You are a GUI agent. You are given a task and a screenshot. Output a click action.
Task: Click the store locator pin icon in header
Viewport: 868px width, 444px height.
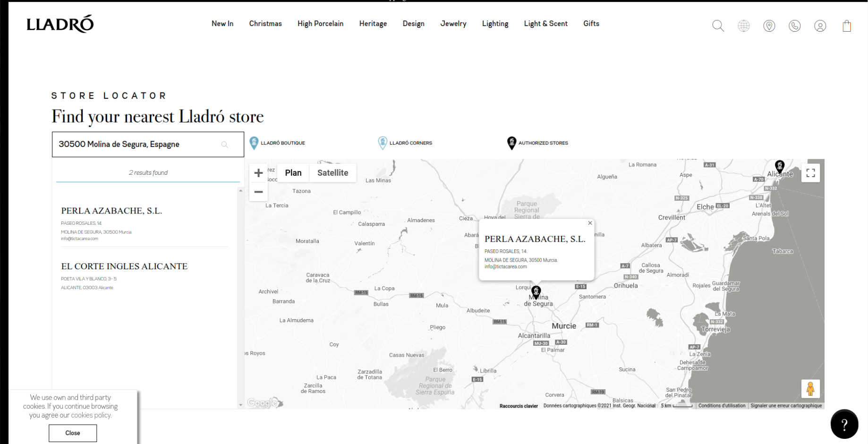point(769,26)
